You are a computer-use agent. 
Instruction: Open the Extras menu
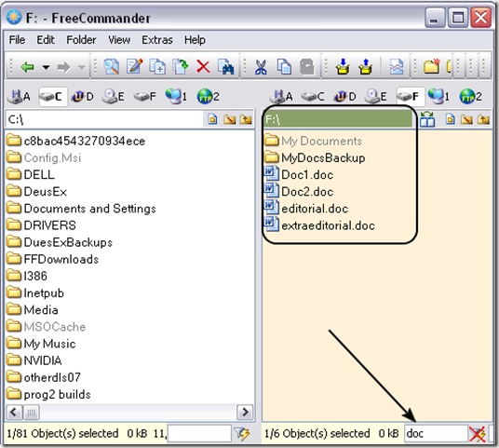(157, 40)
